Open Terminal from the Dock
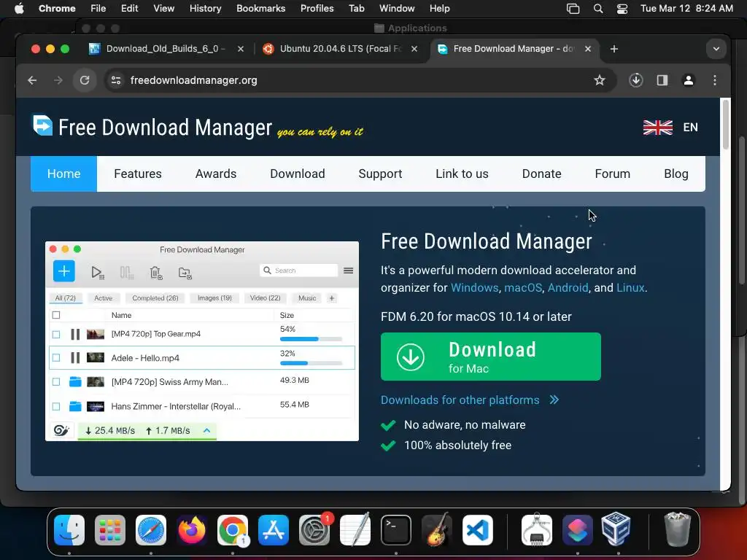This screenshot has height=560, width=747. pyautogui.click(x=396, y=530)
